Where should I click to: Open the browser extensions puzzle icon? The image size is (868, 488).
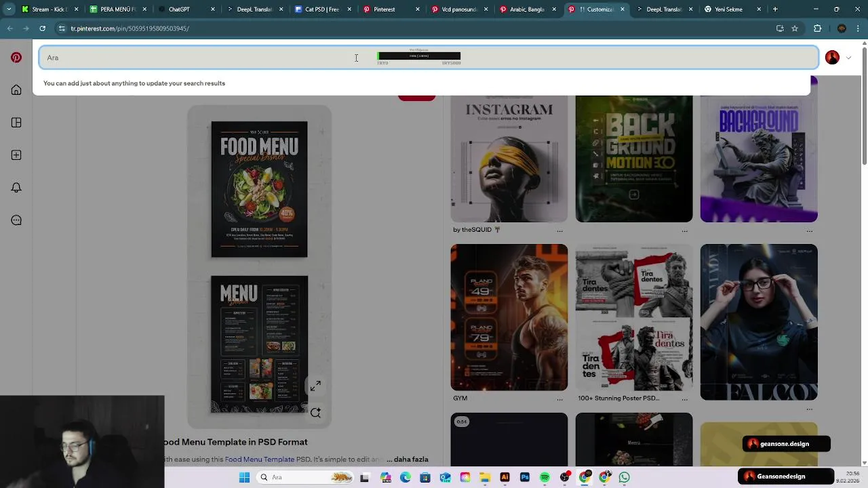(x=817, y=28)
